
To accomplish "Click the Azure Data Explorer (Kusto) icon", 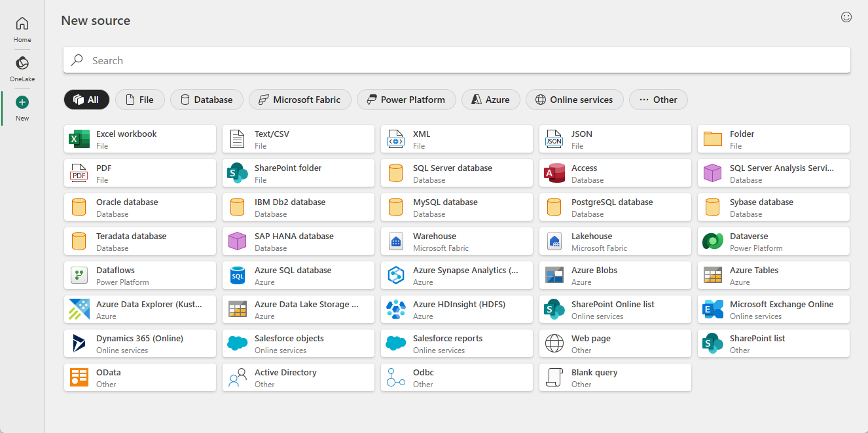I will click(x=79, y=309).
